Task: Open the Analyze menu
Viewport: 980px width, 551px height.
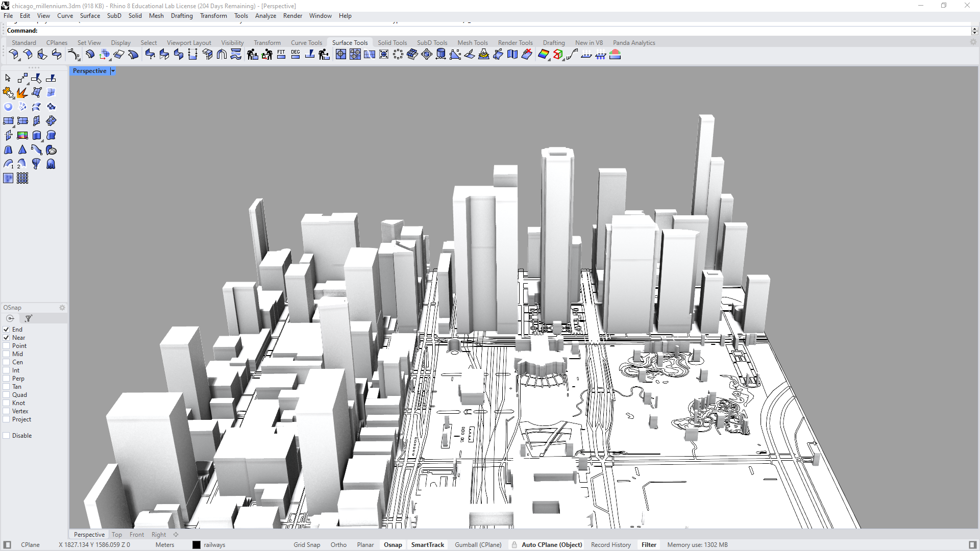Action: tap(265, 16)
